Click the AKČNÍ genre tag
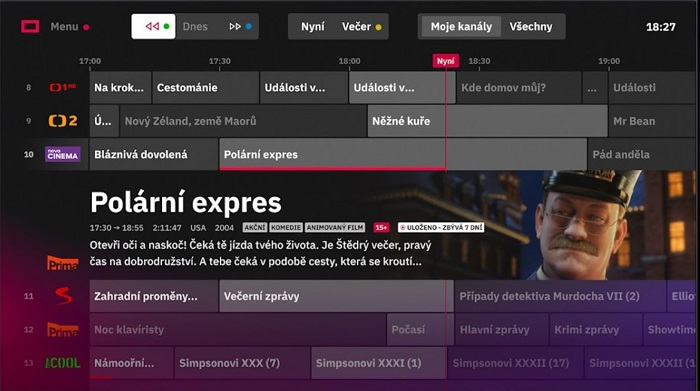Screen dimensions: 700x391 (x=255, y=228)
